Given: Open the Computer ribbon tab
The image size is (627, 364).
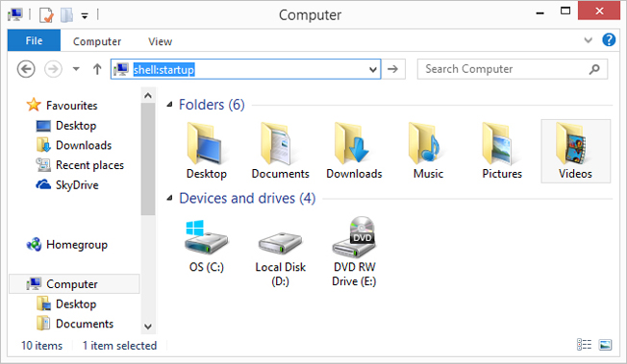Looking at the screenshot, I should 97,41.
